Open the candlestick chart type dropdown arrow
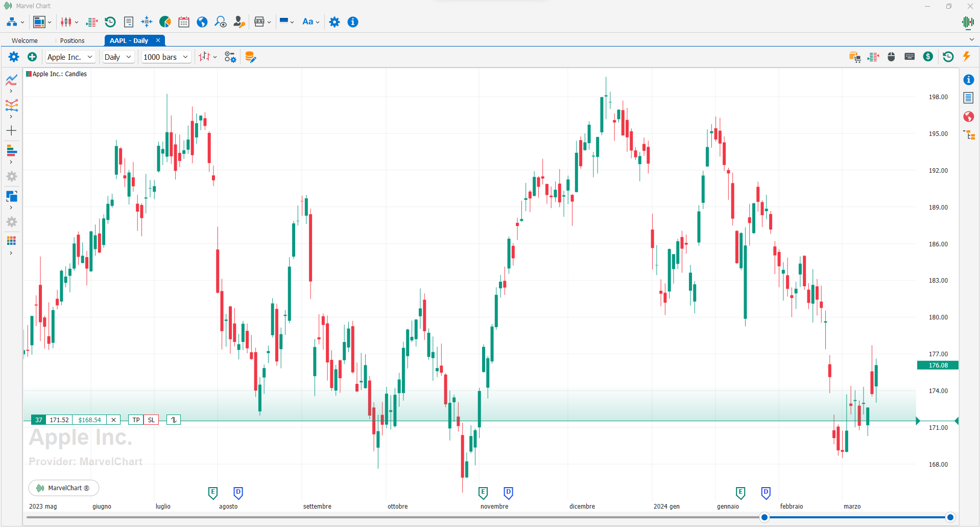This screenshot has height=527, width=980. point(77,22)
